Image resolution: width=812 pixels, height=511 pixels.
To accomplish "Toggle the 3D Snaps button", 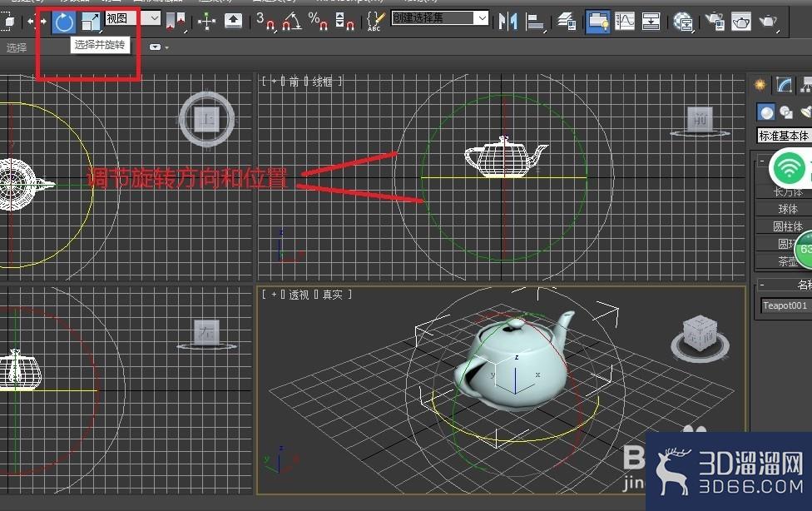I will tap(265, 22).
